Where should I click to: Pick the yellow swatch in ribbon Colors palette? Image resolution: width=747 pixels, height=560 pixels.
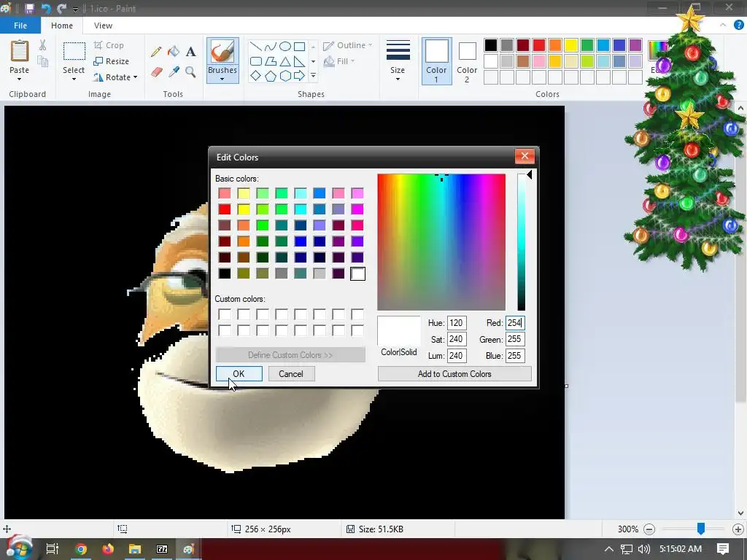click(x=570, y=45)
